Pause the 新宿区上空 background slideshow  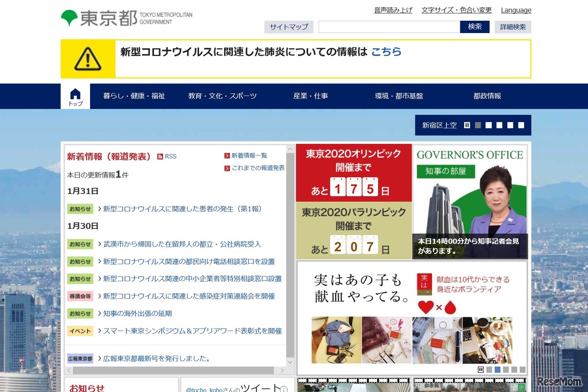pos(467,125)
